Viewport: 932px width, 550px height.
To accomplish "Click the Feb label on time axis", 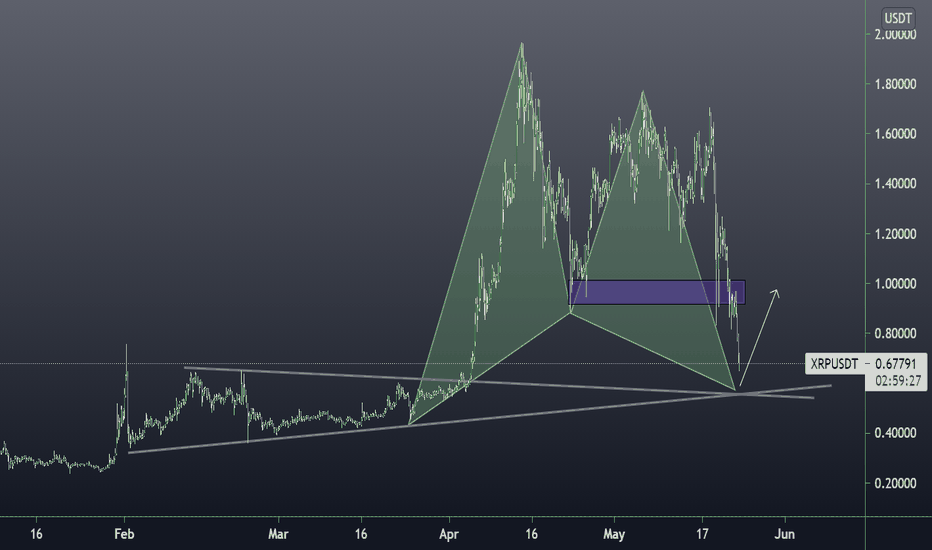I will tap(124, 534).
